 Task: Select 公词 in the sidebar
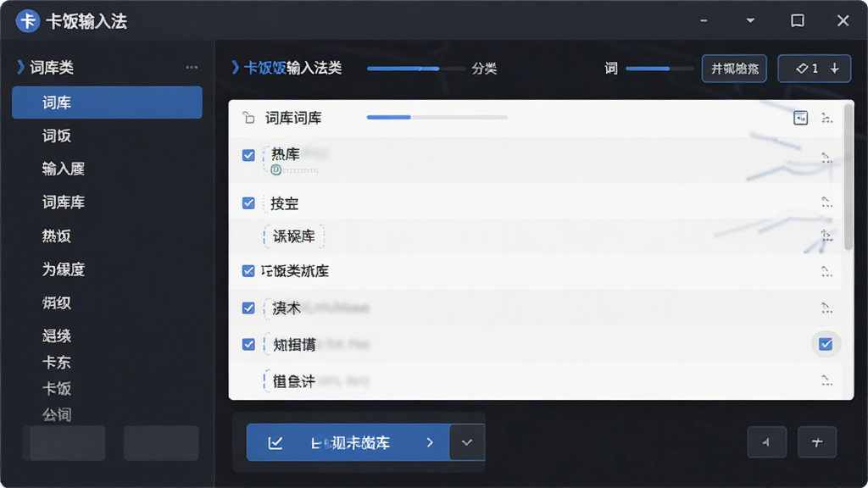57,414
